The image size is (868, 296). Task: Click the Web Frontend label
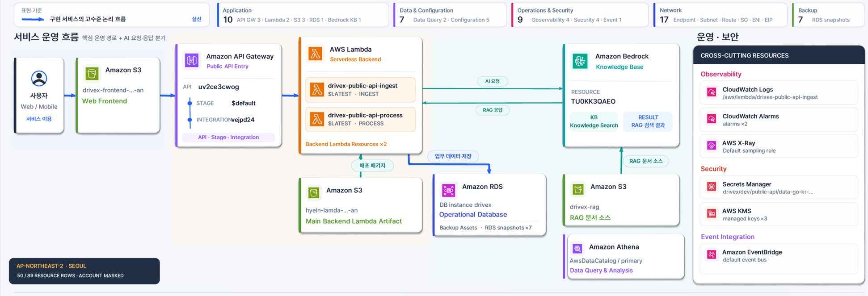tap(105, 101)
